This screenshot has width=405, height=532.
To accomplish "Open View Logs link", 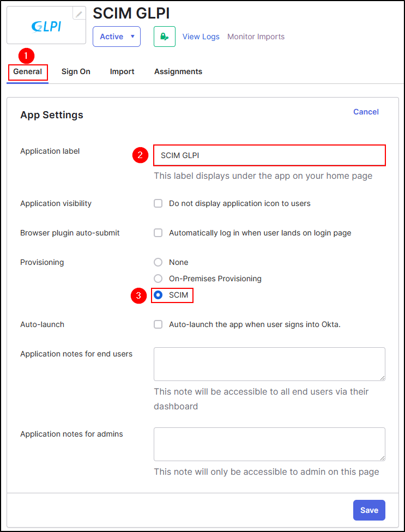I will tap(201, 37).
